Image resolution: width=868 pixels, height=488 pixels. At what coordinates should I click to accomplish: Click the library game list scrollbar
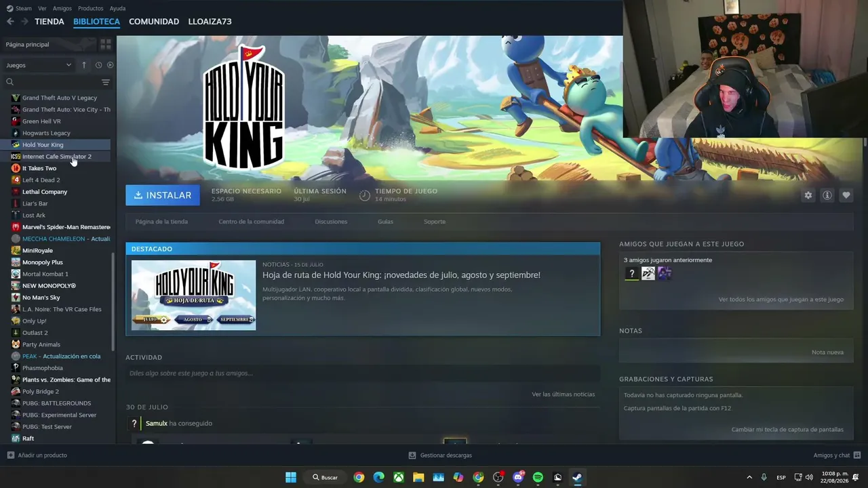(x=113, y=302)
